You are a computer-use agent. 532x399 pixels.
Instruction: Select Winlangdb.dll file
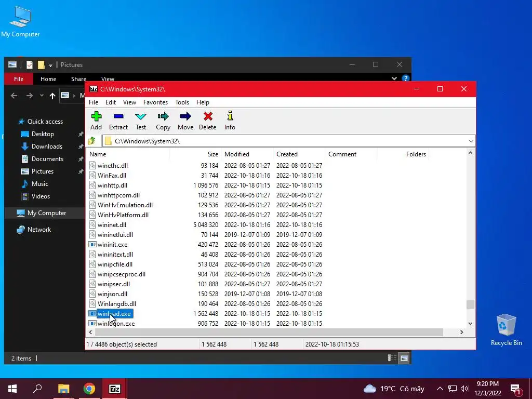point(117,303)
